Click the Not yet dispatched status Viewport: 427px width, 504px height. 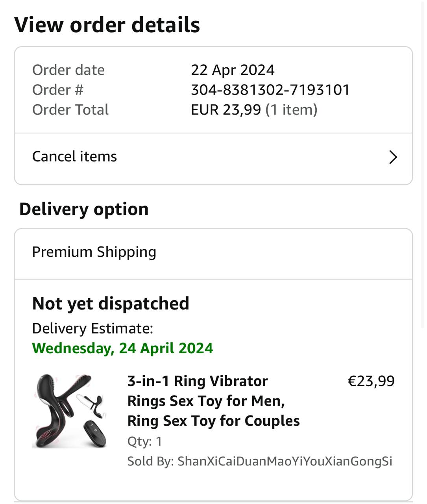[111, 304]
